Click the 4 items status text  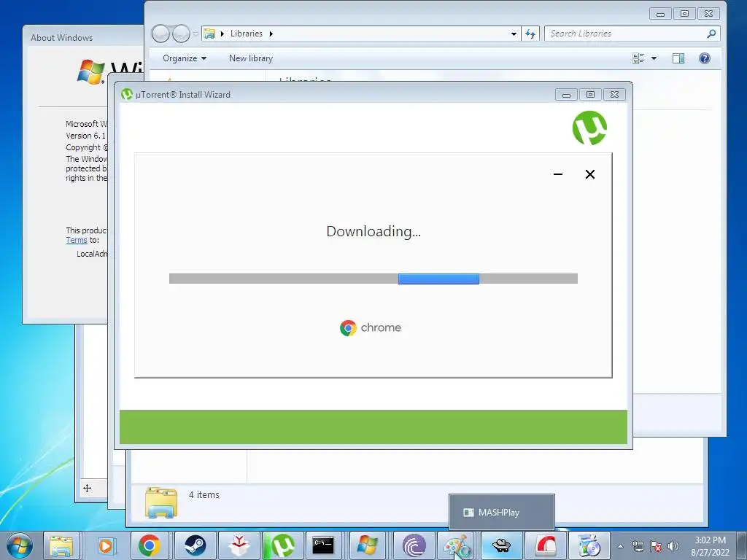[x=204, y=495]
